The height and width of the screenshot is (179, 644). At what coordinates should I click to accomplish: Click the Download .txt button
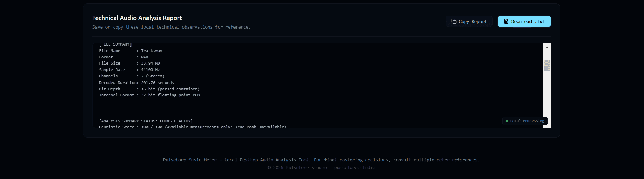tap(524, 21)
